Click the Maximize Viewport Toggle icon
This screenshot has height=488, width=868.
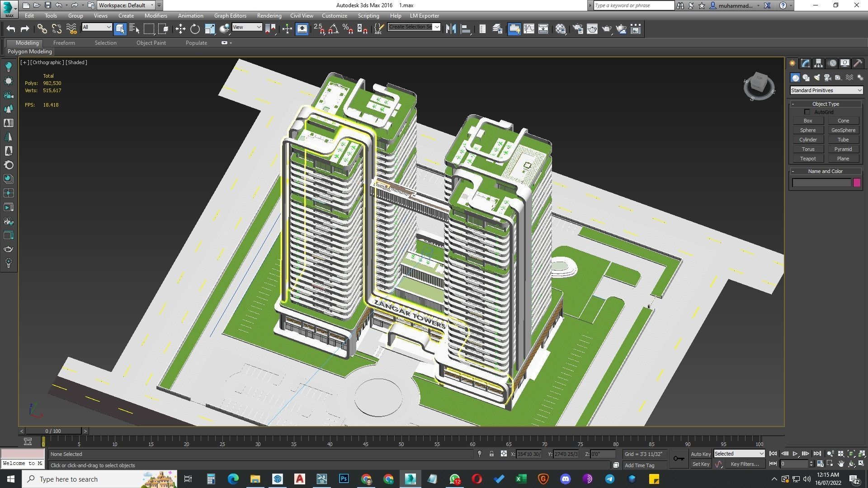862,464
